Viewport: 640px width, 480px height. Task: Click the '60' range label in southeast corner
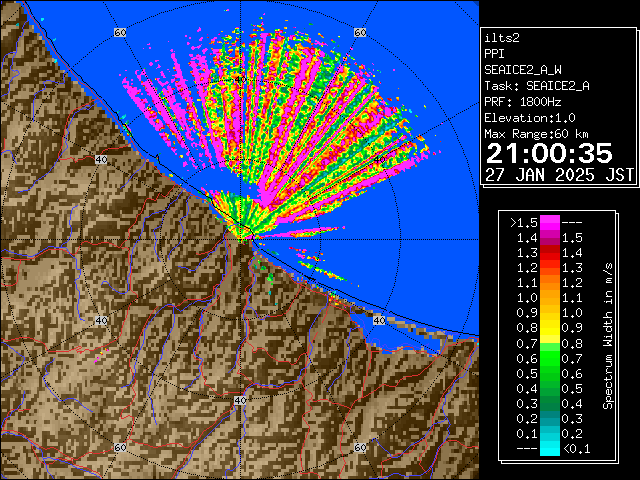[360, 447]
